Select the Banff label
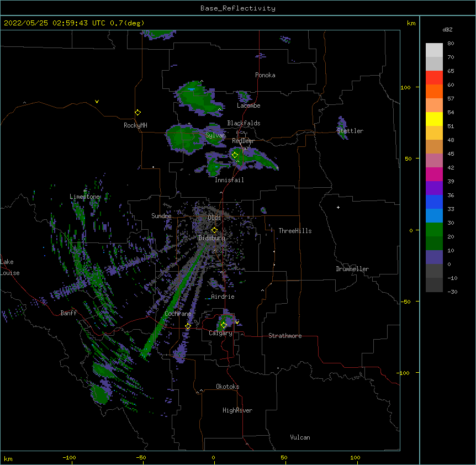The image size is (476, 465). pyautogui.click(x=68, y=313)
